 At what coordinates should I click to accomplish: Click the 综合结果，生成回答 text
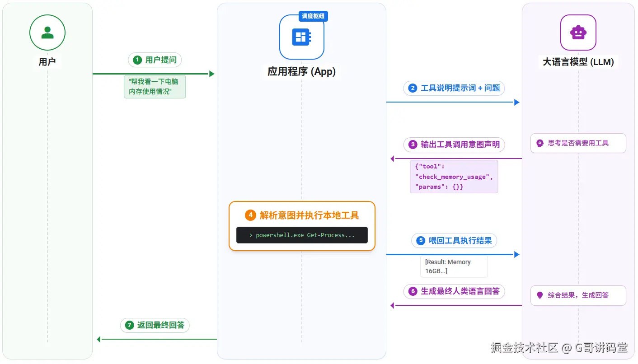[578, 295]
